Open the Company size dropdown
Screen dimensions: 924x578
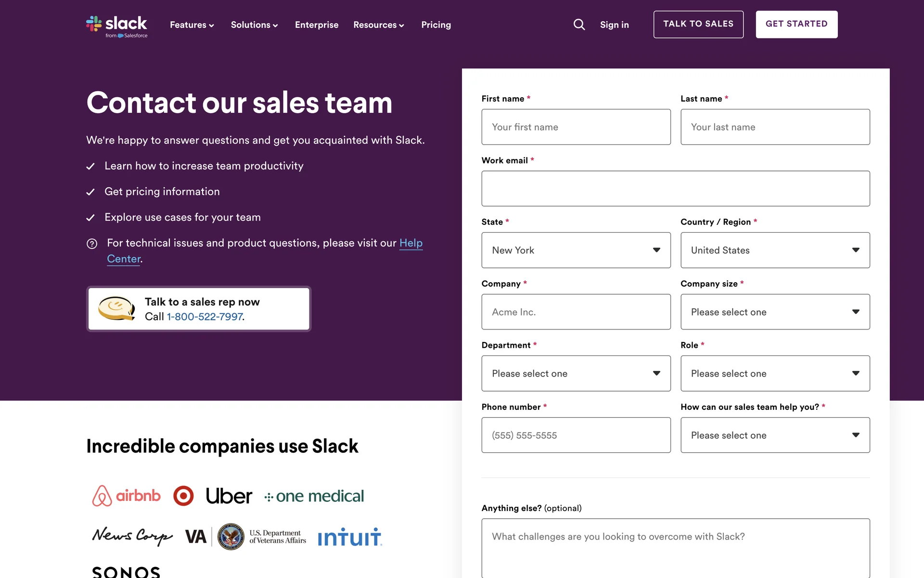[x=775, y=312]
